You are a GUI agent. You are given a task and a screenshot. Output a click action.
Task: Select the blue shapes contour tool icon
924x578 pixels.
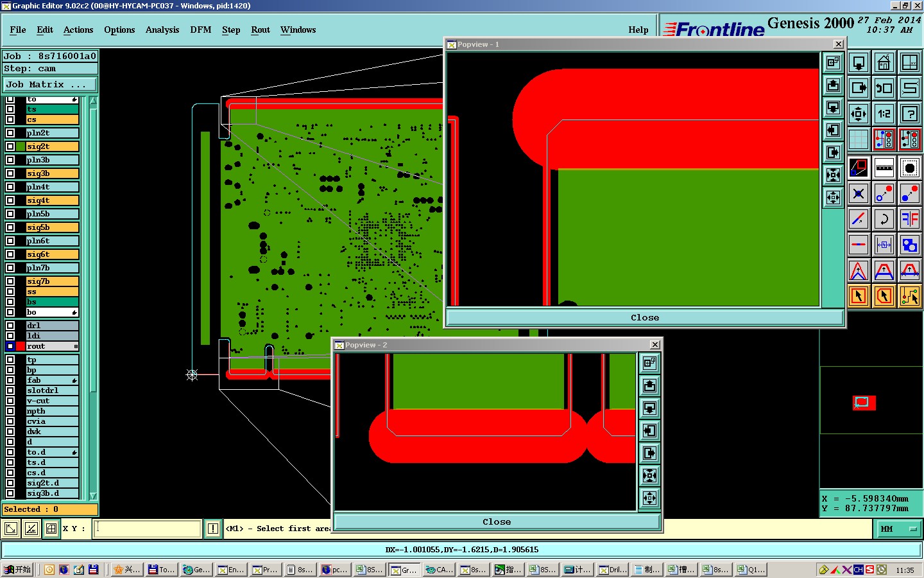(910, 245)
